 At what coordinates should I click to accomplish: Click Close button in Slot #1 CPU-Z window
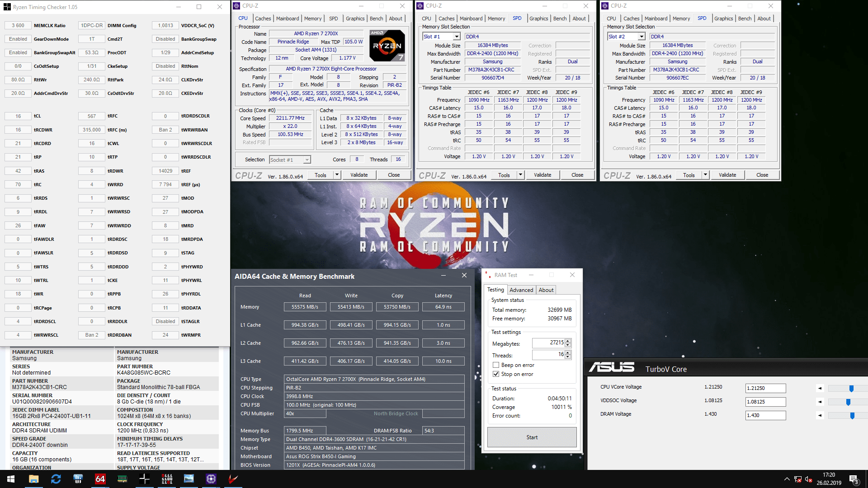pos(577,175)
